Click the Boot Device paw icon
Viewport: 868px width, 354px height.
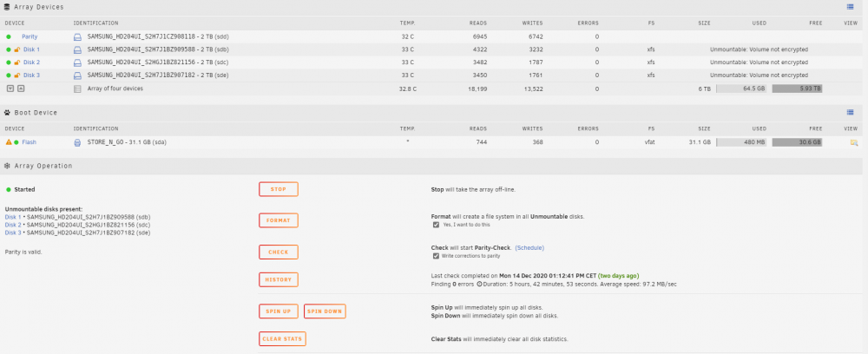click(7, 112)
